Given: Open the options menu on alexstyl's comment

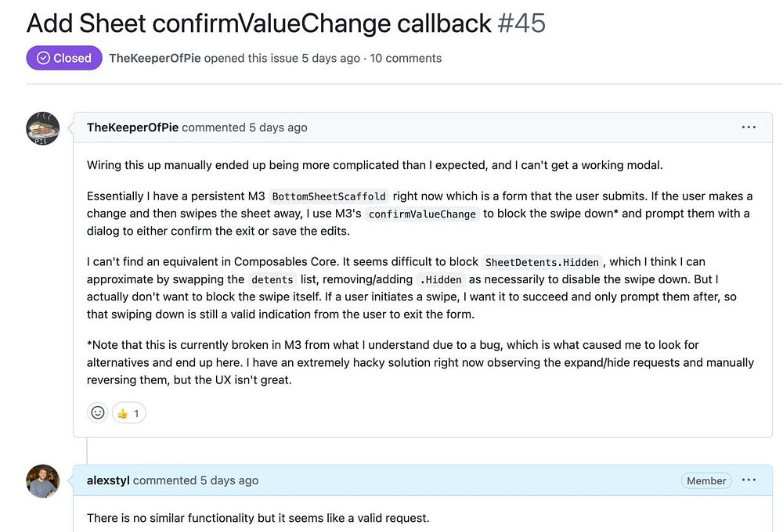Looking at the screenshot, I should tap(749, 480).
